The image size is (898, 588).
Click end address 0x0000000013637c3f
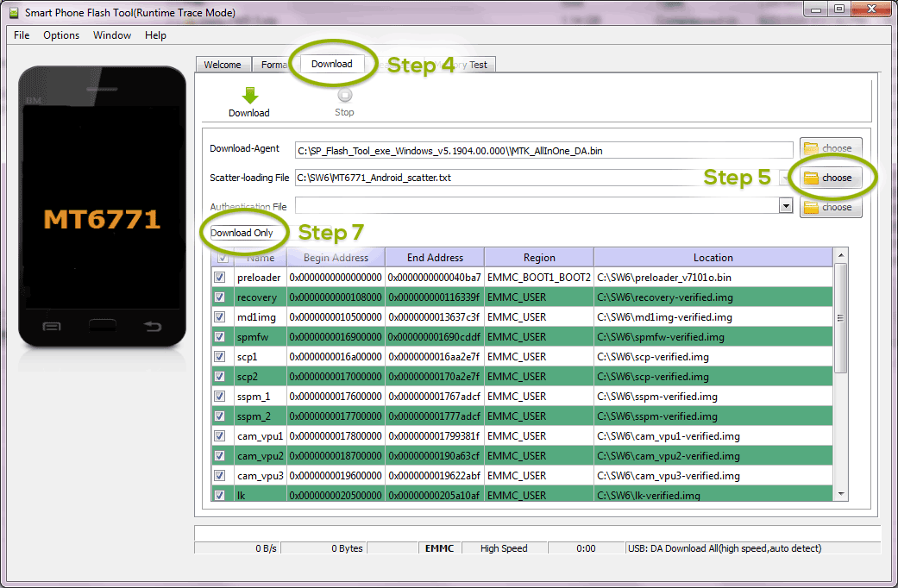tap(435, 316)
